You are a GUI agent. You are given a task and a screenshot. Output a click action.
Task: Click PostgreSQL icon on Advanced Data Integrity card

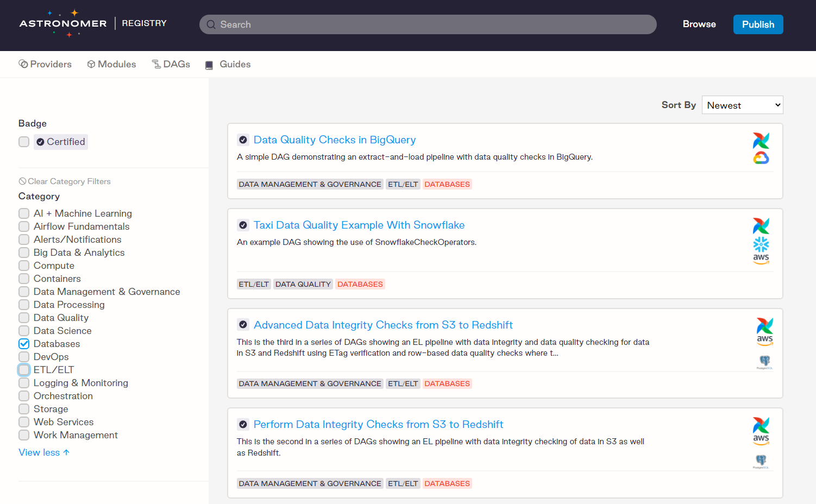coord(765,362)
